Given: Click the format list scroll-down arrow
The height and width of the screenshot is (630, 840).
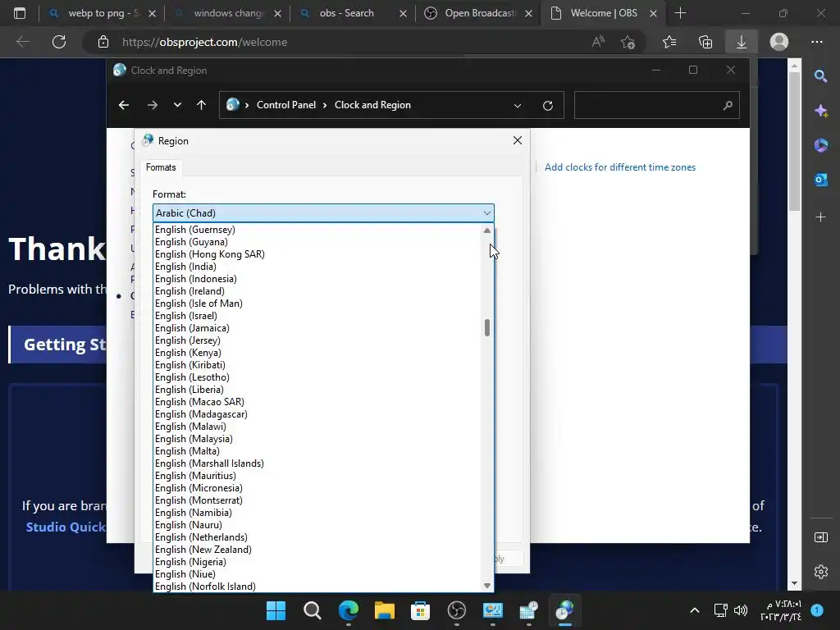Looking at the screenshot, I should tap(486, 586).
